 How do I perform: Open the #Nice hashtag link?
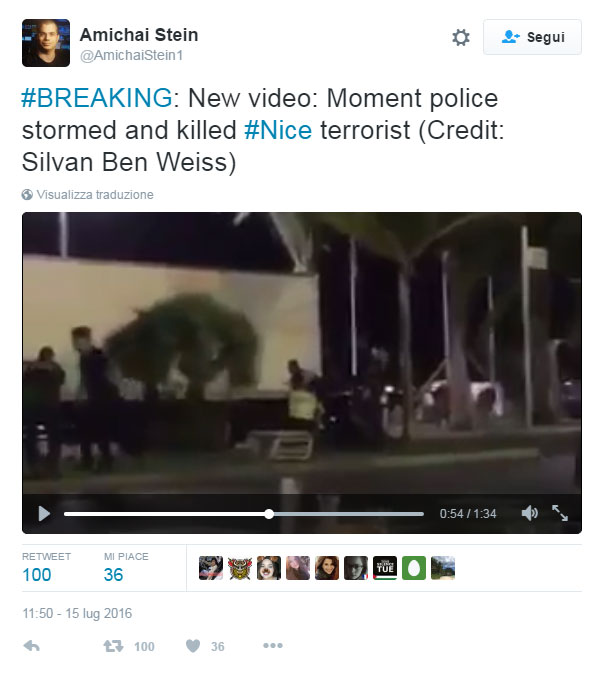point(278,130)
